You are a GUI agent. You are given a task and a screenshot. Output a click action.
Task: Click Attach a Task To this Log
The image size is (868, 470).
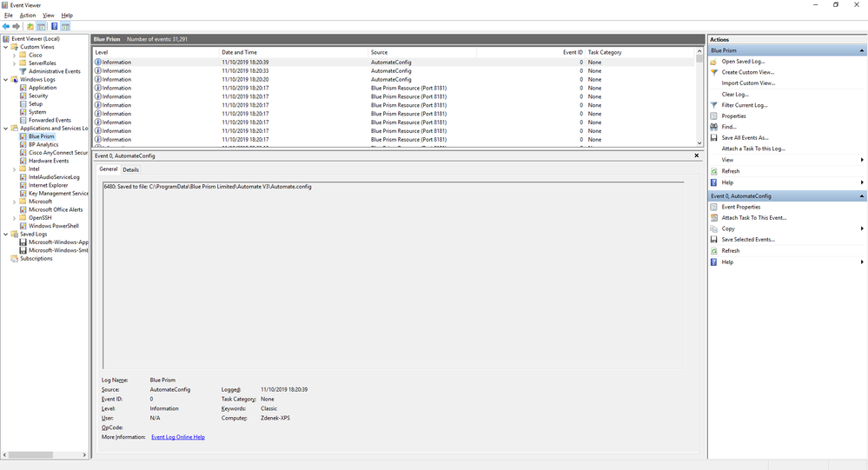(753, 149)
